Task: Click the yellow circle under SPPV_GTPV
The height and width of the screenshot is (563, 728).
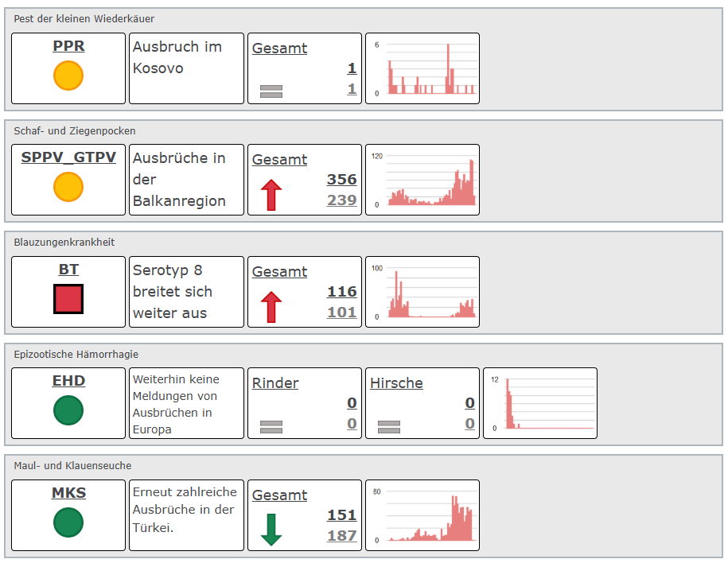Action: tap(68, 187)
